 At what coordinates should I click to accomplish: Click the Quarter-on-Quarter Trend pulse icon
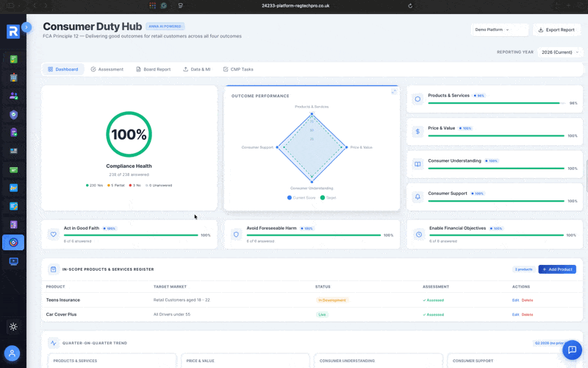53,343
